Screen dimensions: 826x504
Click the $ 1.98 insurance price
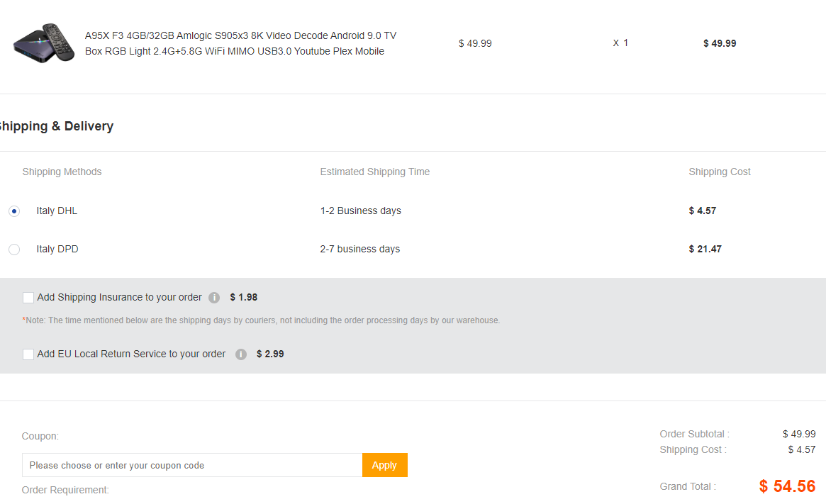[243, 298]
